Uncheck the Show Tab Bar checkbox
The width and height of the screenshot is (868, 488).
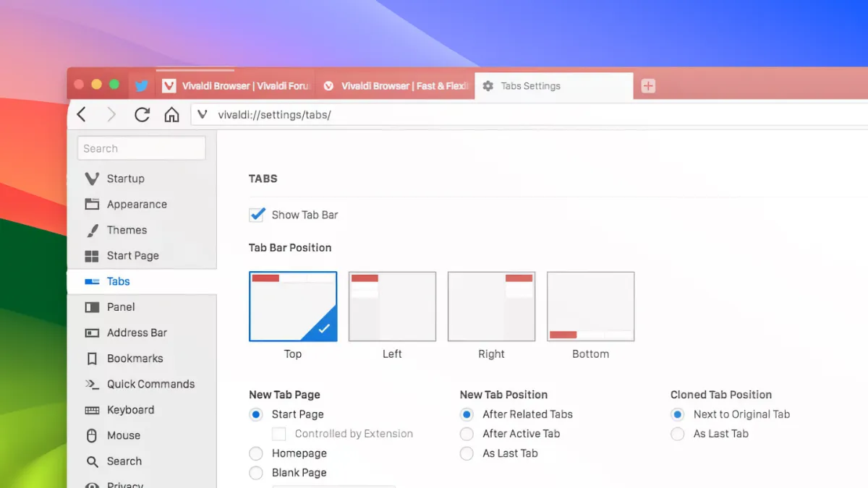(257, 215)
